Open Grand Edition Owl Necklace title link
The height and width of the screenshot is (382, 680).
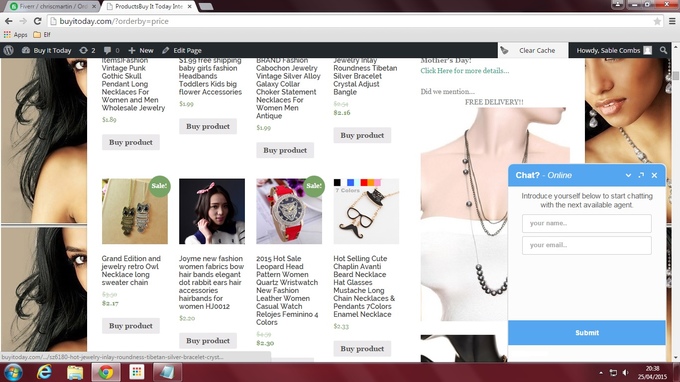[x=131, y=270]
